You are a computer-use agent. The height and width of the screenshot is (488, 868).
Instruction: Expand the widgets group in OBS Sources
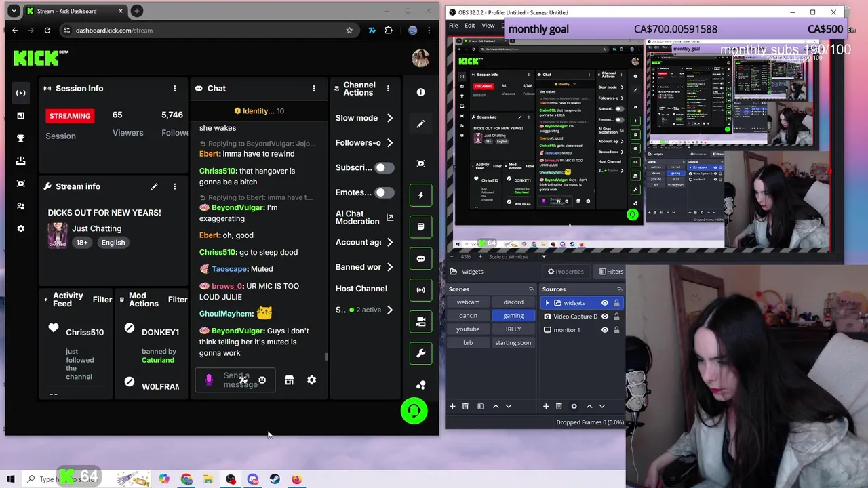point(547,303)
